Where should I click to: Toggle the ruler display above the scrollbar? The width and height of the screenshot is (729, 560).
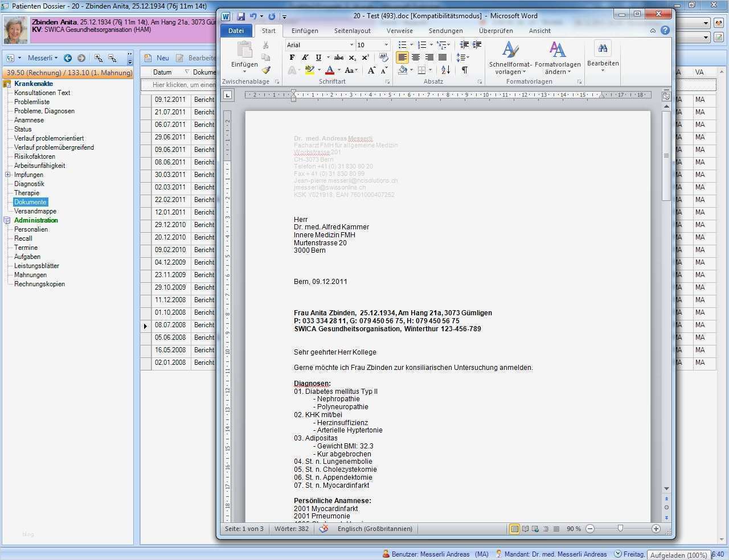pyautogui.click(x=666, y=96)
